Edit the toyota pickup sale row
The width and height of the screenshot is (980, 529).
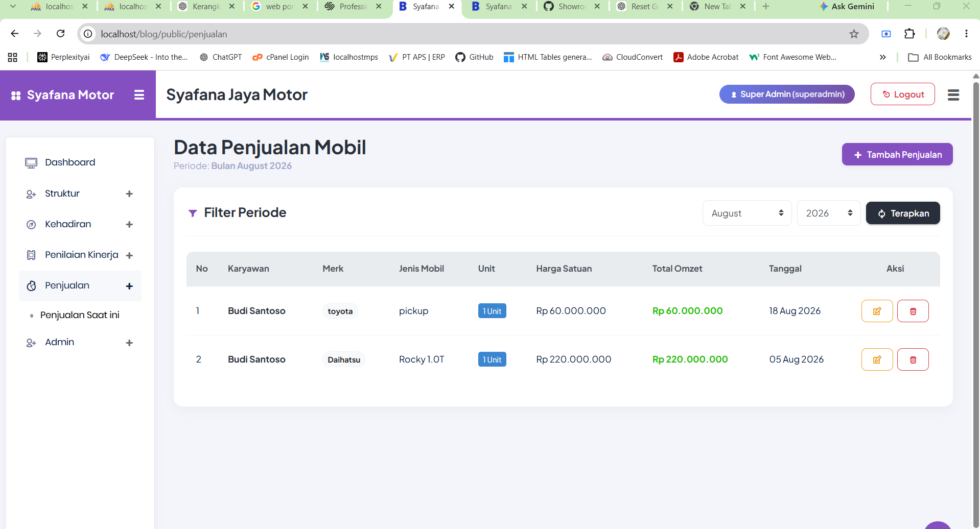point(877,311)
